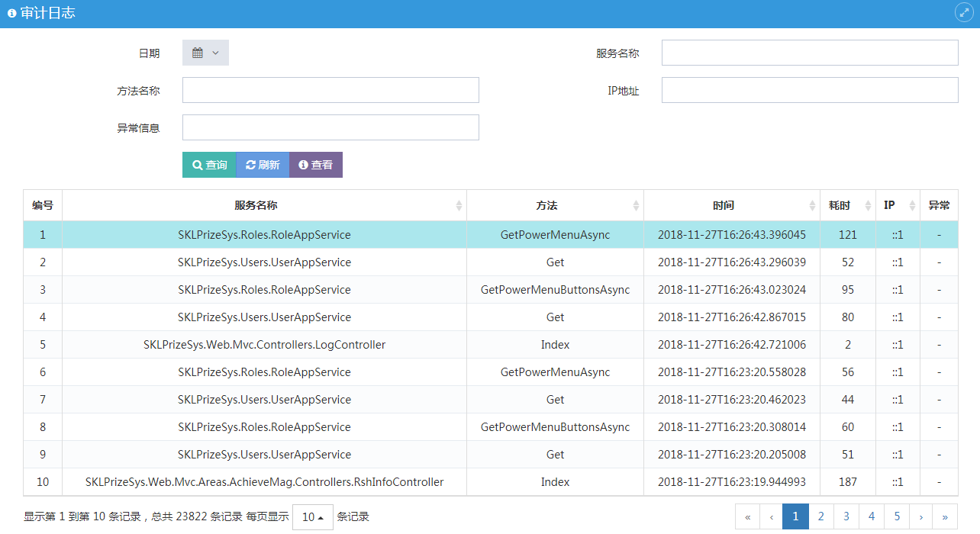Jump to last page with » button
Viewport: 980px width, 534px height.
[945, 516]
